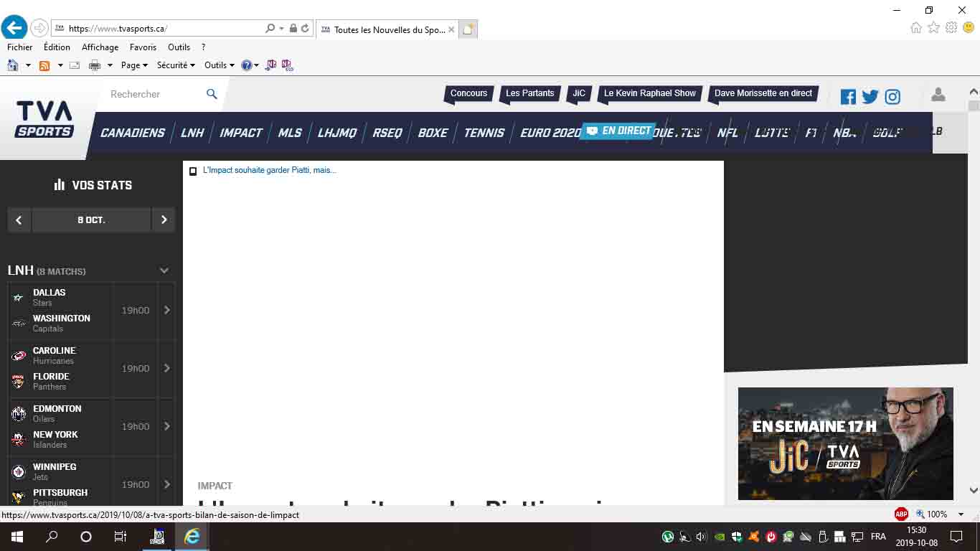This screenshot has width=980, height=551.
Task: Open Favorites star at top right
Action: 933,28
